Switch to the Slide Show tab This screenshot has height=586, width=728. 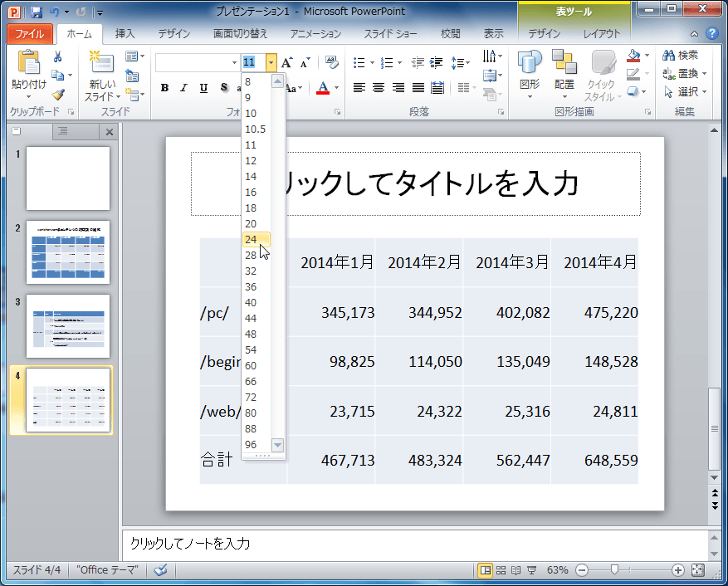390,34
